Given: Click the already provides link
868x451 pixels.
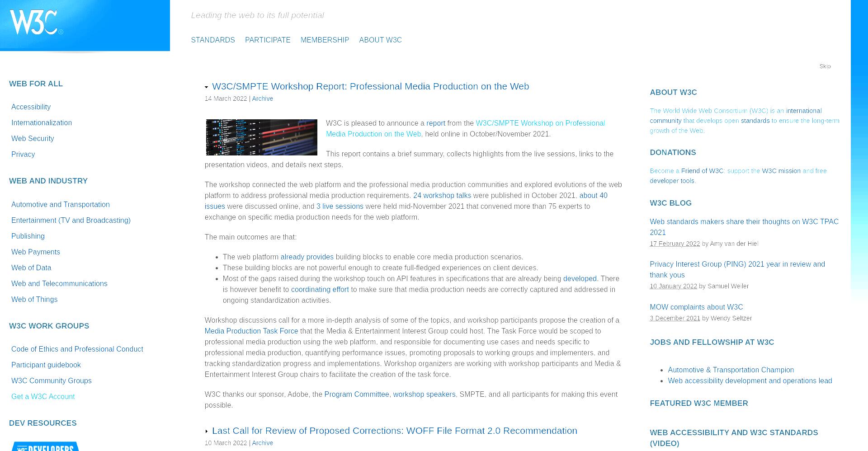Looking at the screenshot, I should pos(307,257).
